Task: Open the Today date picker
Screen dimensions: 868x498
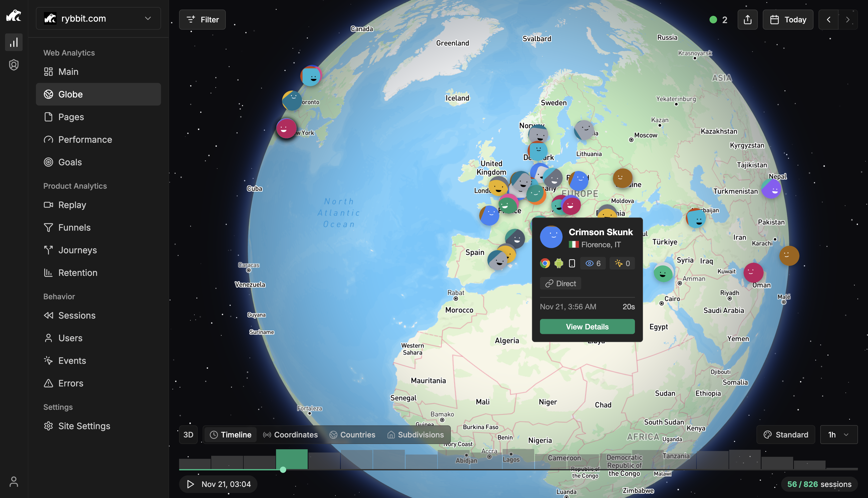Action: (x=788, y=20)
